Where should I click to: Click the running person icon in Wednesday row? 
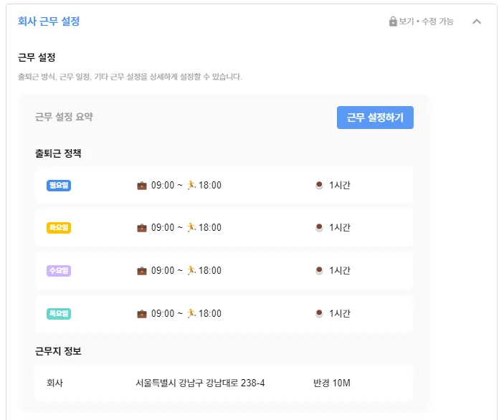(x=191, y=271)
